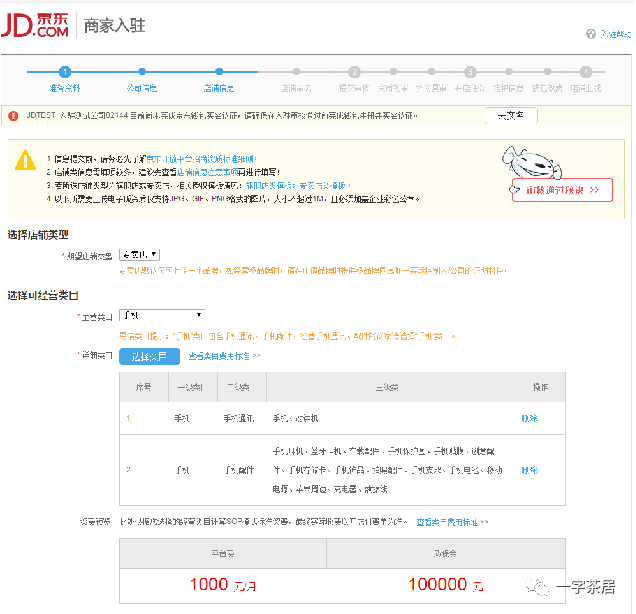Click the red "100000" deposit value

pos(438,584)
